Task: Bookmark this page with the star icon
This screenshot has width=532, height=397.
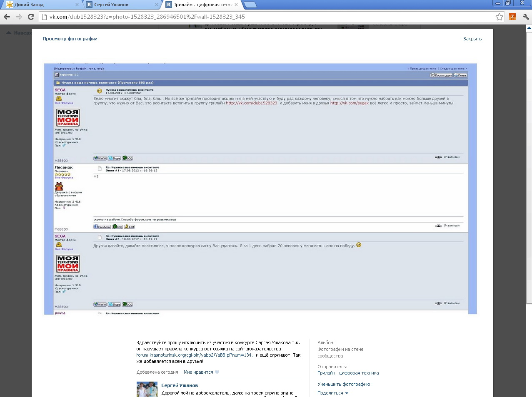Action: point(499,17)
